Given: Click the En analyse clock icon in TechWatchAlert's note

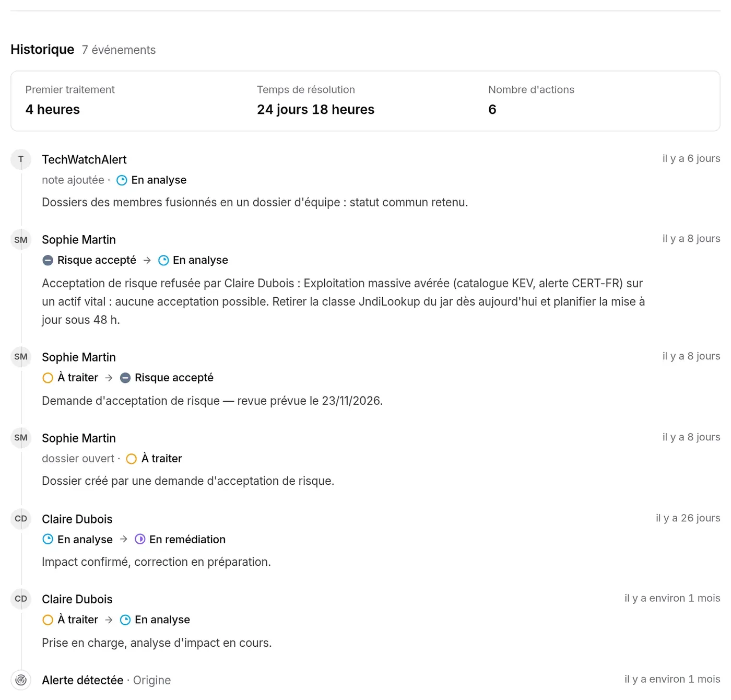Looking at the screenshot, I should coord(122,180).
